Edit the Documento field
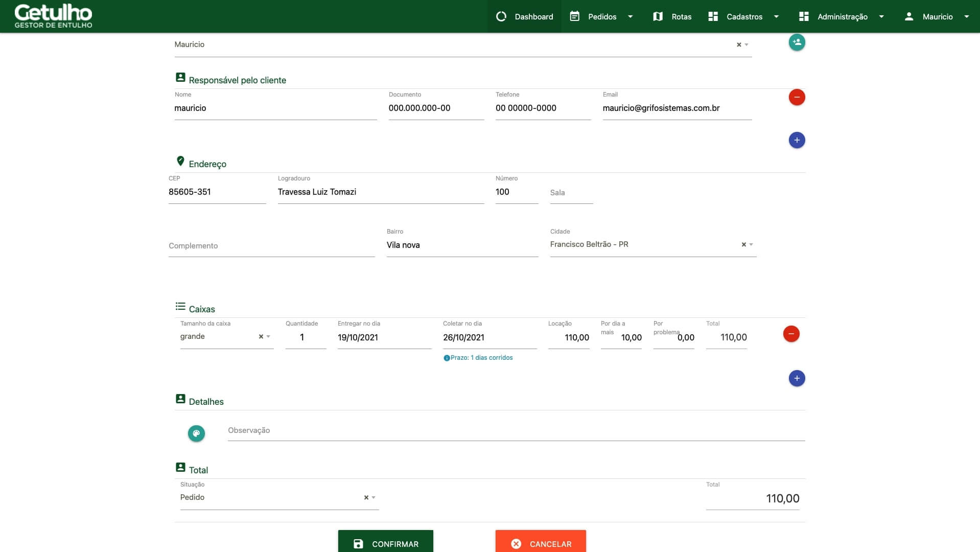The width and height of the screenshot is (980, 552). pyautogui.click(x=436, y=108)
